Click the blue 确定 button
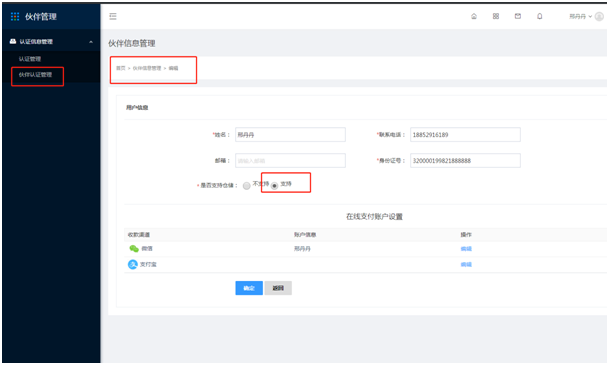Image resolution: width=609 pixels, height=365 pixels. click(x=249, y=288)
